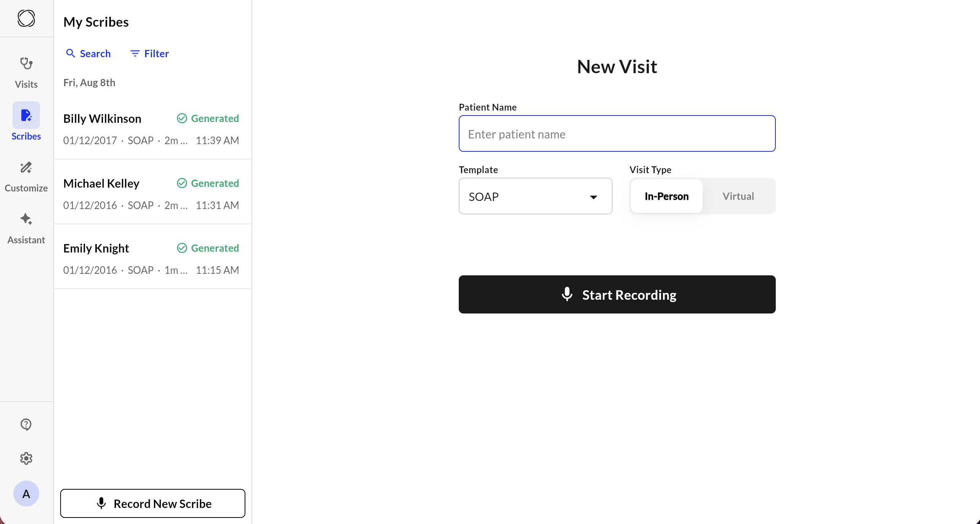Select the Visits icon in sidebar
This screenshot has width=980, height=524.
26,72
